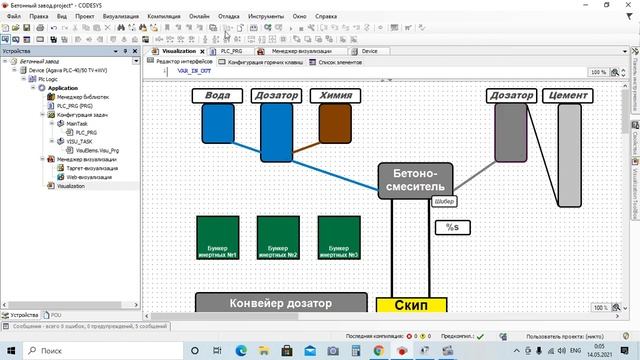
Task: Collapse the Plc Logic node
Action: 24,79
